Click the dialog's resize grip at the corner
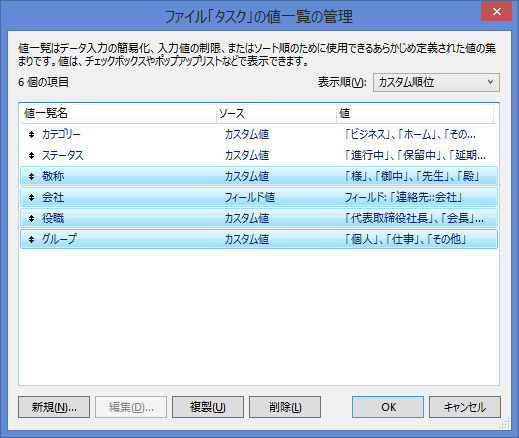Image resolution: width=519 pixels, height=438 pixels. pos(505,424)
